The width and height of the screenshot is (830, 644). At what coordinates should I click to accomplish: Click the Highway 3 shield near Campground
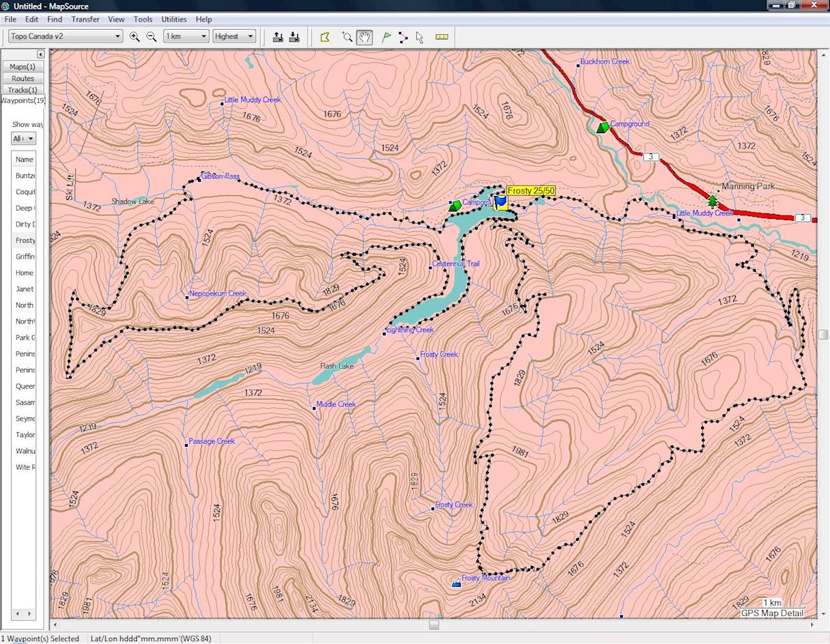click(x=651, y=157)
